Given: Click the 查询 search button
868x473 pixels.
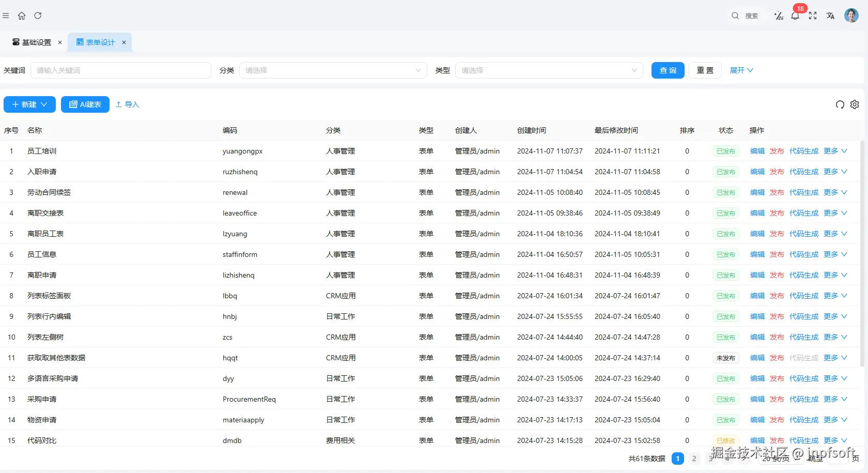Looking at the screenshot, I should coord(668,70).
